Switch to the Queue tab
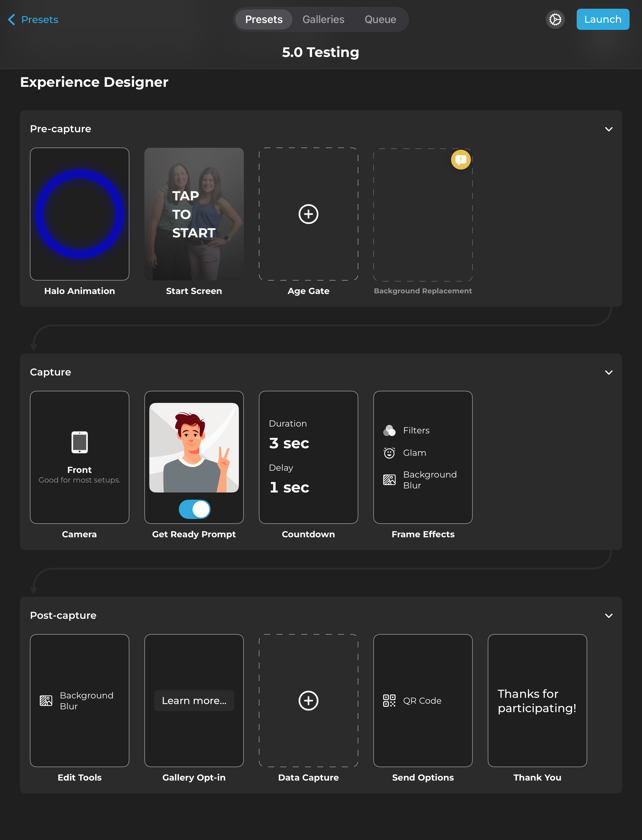 pos(380,20)
